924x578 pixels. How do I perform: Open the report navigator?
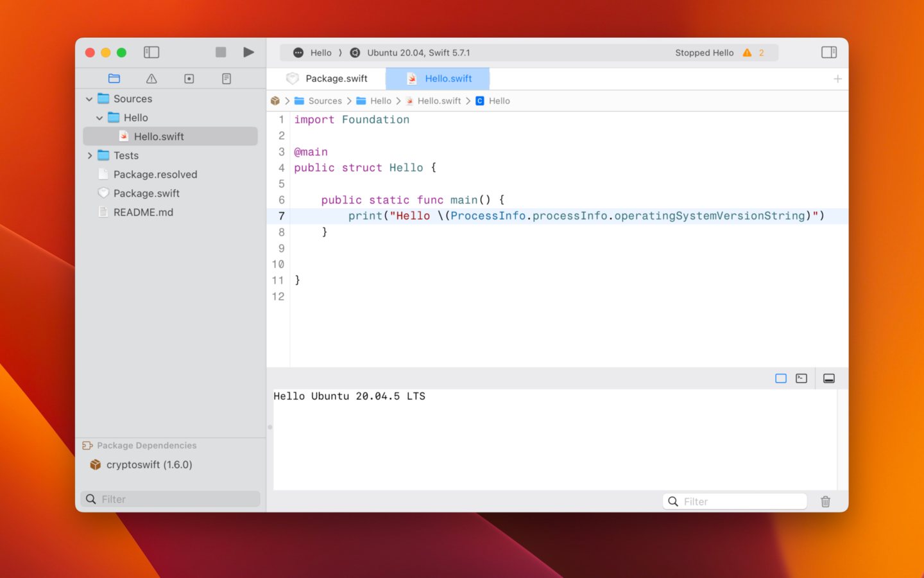point(226,78)
